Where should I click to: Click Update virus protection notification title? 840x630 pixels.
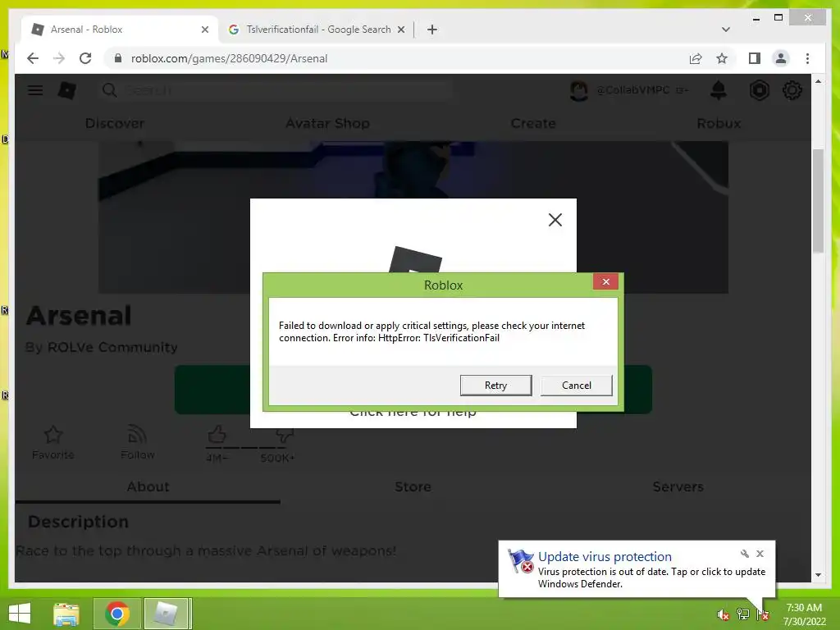[605, 557]
